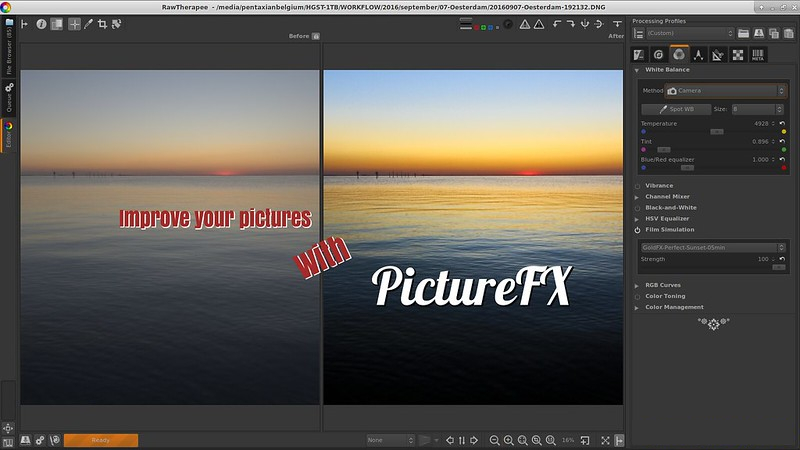Image resolution: width=800 pixels, height=450 pixels.
Task: Send image to processing queue icon
Action: (x=40, y=440)
